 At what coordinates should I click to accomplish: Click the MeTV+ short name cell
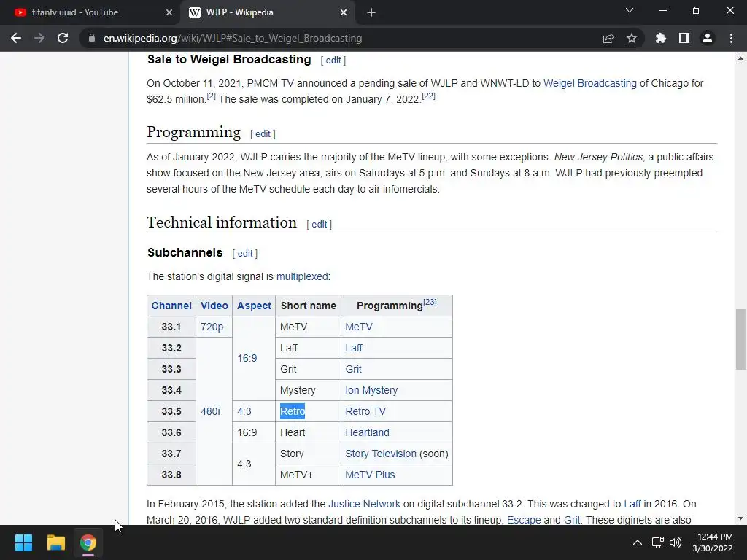tap(308, 475)
